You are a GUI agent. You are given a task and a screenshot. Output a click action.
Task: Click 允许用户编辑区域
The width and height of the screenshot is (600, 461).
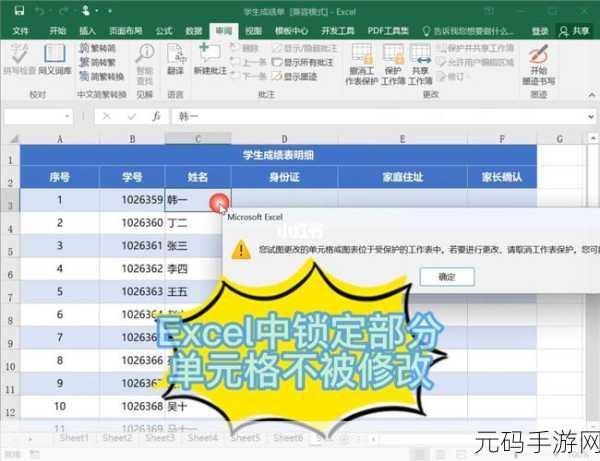click(x=476, y=62)
